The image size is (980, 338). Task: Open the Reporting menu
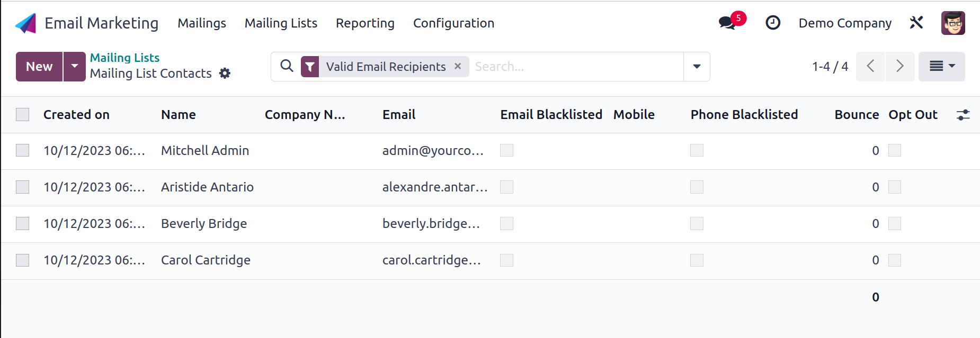(x=365, y=23)
